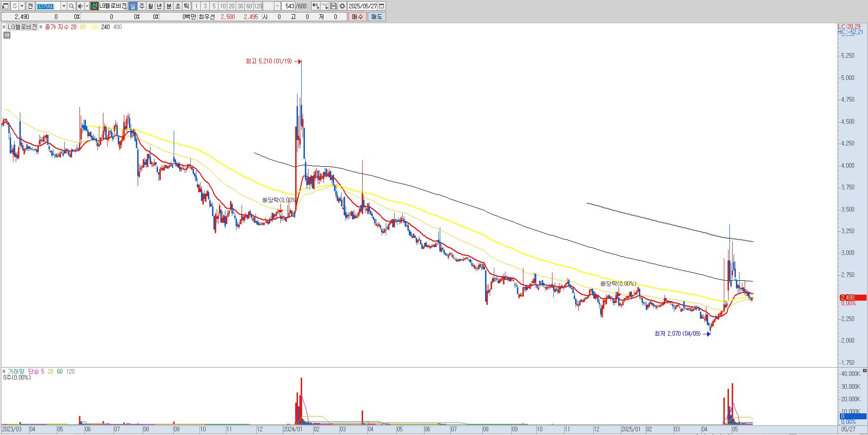868x435 pixels.
Task: Click the LG헬로비전 legend label
Action: [22, 27]
